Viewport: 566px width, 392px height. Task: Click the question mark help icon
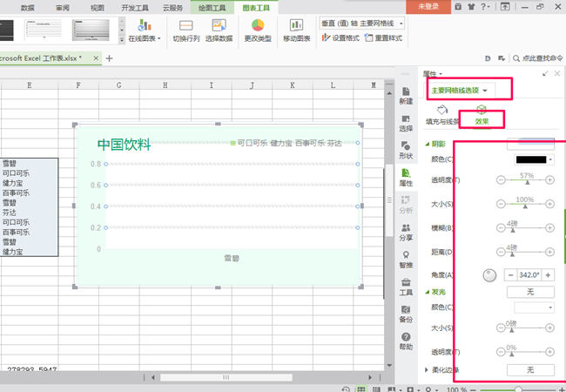(x=483, y=6)
